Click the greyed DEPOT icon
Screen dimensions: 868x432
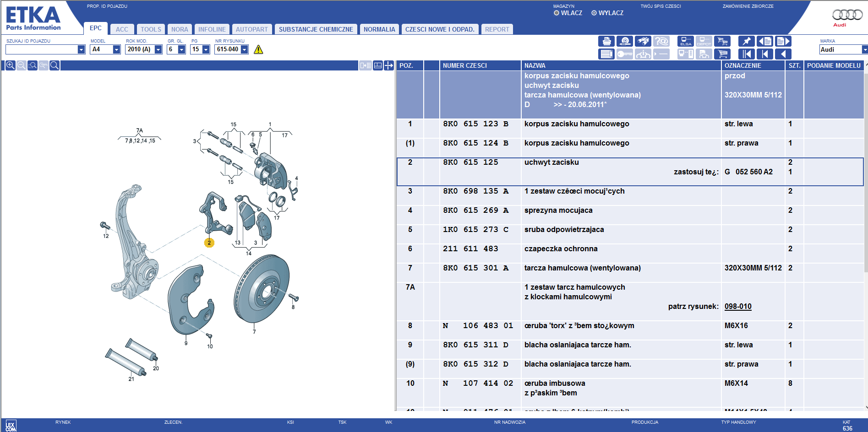coord(704,41)
